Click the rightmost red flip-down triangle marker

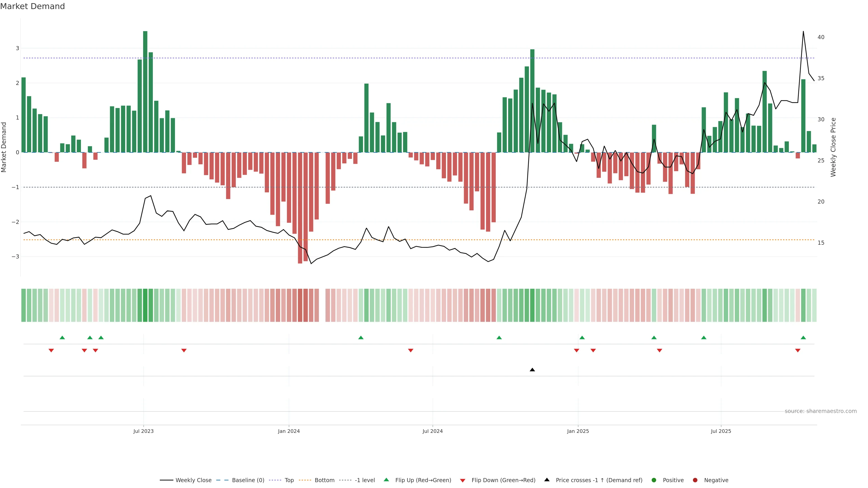(x=797, y=351)
